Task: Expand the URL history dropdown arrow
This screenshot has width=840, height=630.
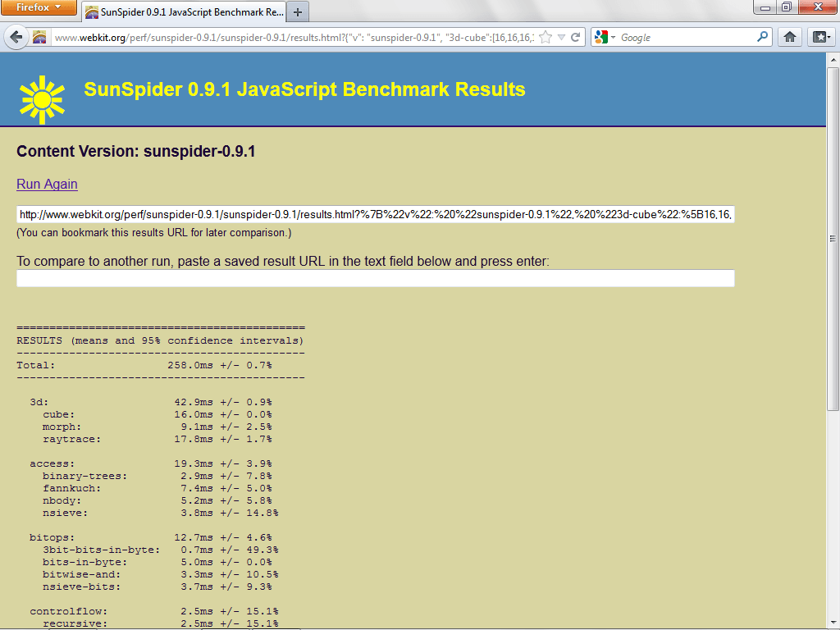Action: click(561, 38)
